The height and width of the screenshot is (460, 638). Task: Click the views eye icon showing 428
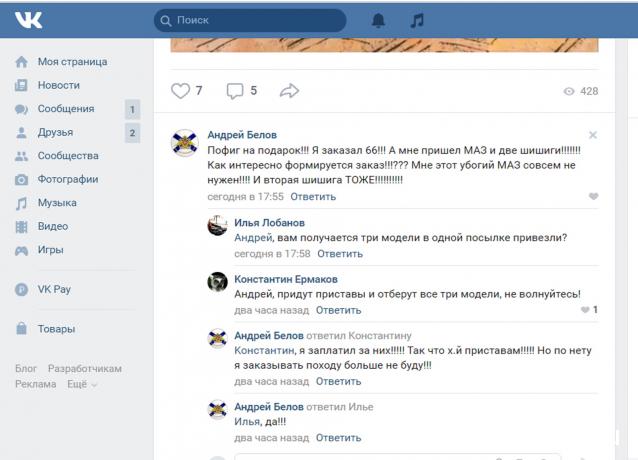[x=569, y=92]
